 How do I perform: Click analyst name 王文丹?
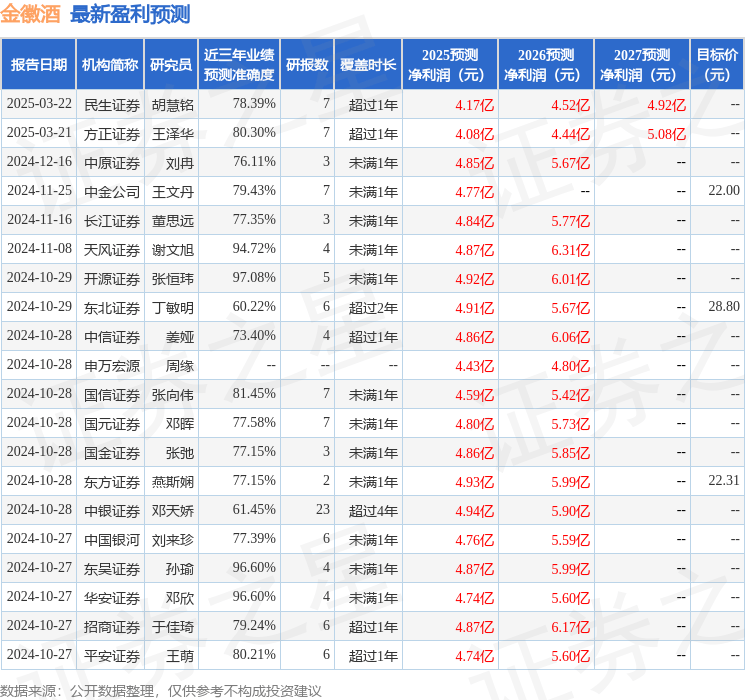click(x=172, y=192)
